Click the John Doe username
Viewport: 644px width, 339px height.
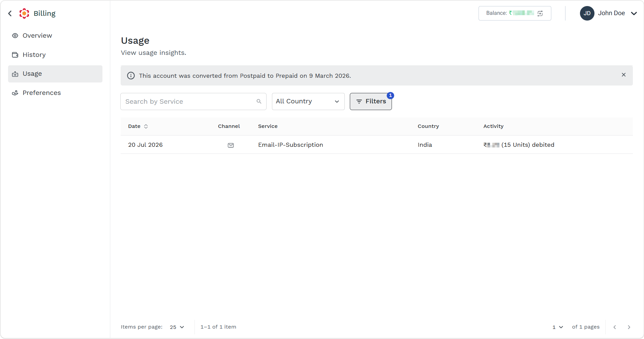click(x=611, y=13)
